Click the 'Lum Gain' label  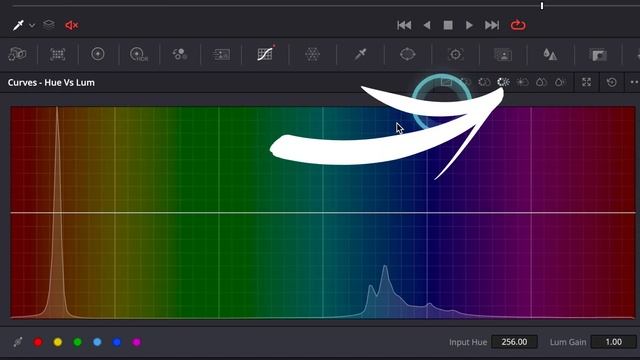point(568,342)
